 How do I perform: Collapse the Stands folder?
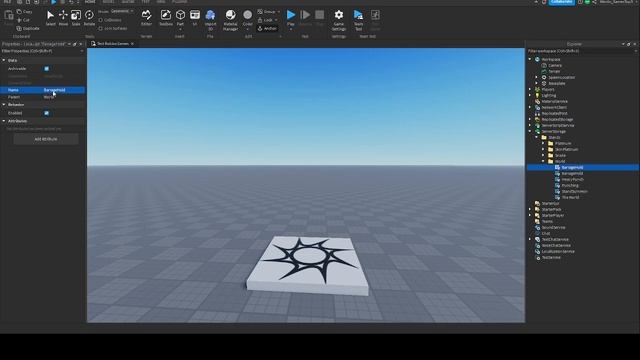[537, 138]
